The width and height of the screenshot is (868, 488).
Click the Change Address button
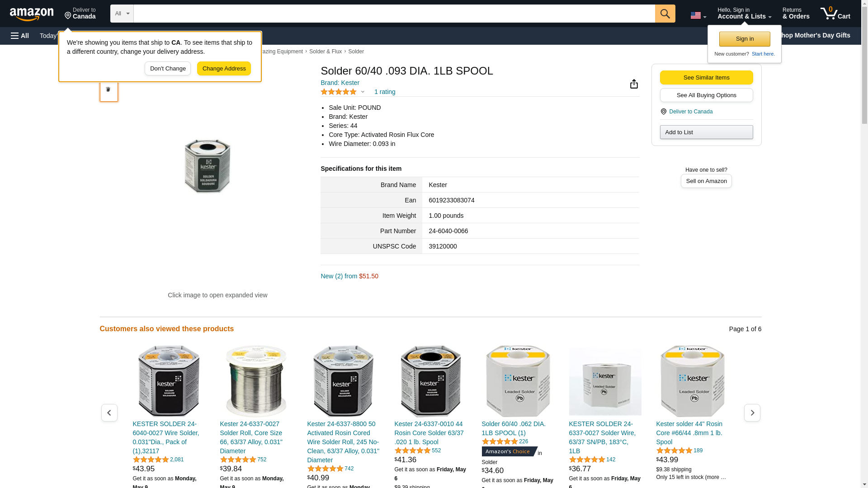tap(224, 69)
